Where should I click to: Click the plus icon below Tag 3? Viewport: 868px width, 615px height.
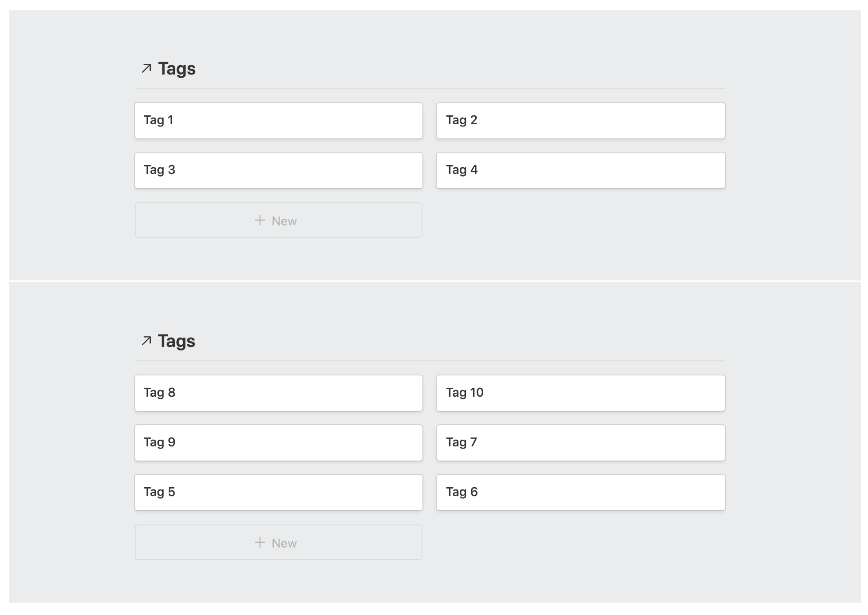pyautogui.click(x=260, y=220)
